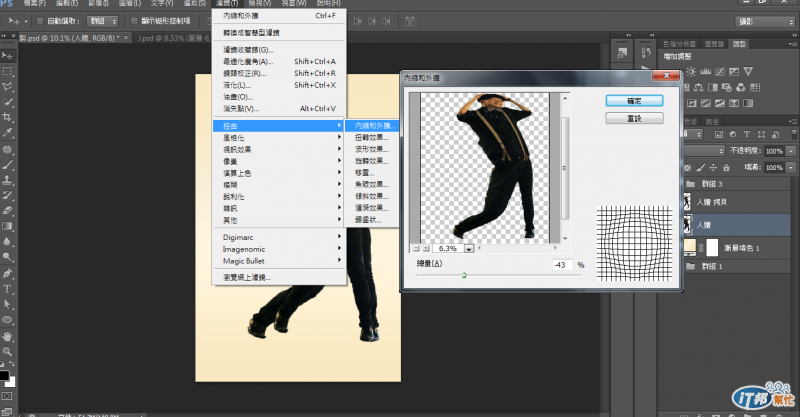Select the Gradient tool
The width and height of the screenshot is (800, 417).
[7, 226]
